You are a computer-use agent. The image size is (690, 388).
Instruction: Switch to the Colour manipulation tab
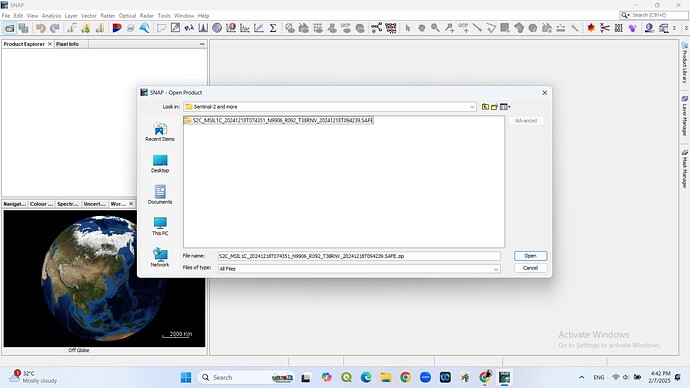tap(41, 204)
